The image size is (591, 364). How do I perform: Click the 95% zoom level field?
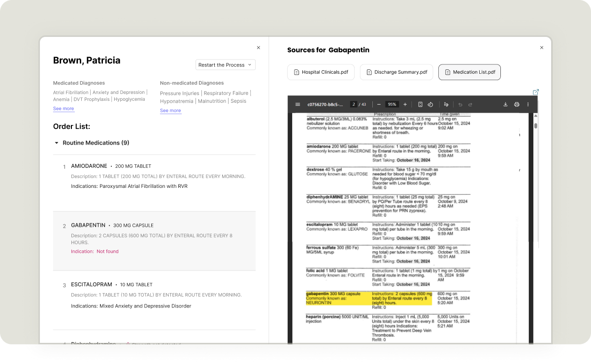click(392, 104)
